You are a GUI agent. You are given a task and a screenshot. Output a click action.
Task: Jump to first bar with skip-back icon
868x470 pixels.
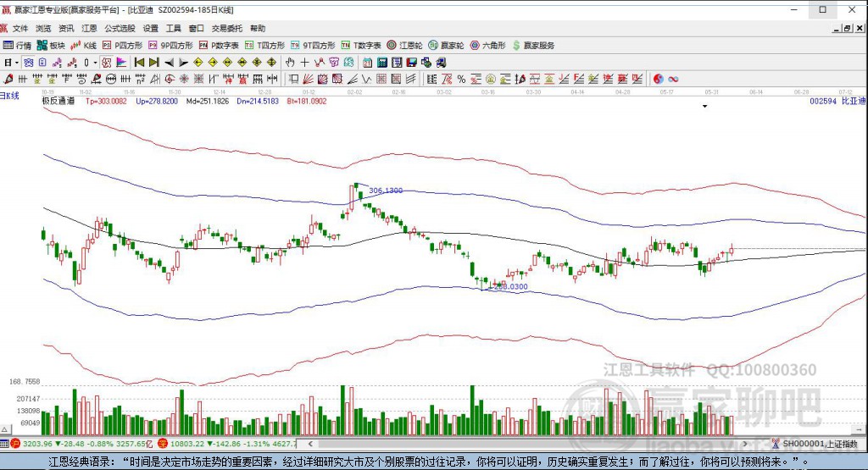tap(140, 63)
